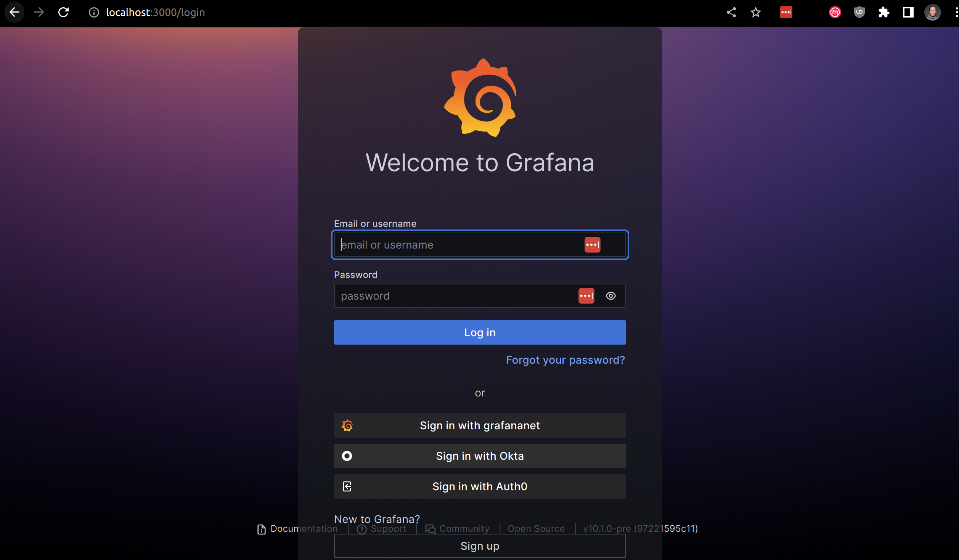This screenshot has width=959, height=560.
Task: Click the Auth0 icon on its sign-in button
Action: [347, 486]
